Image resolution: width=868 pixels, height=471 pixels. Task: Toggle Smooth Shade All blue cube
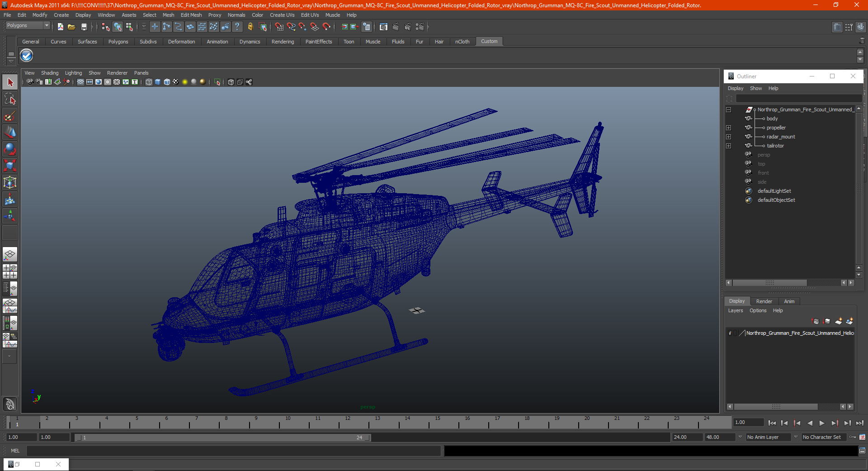click(158, 82)
